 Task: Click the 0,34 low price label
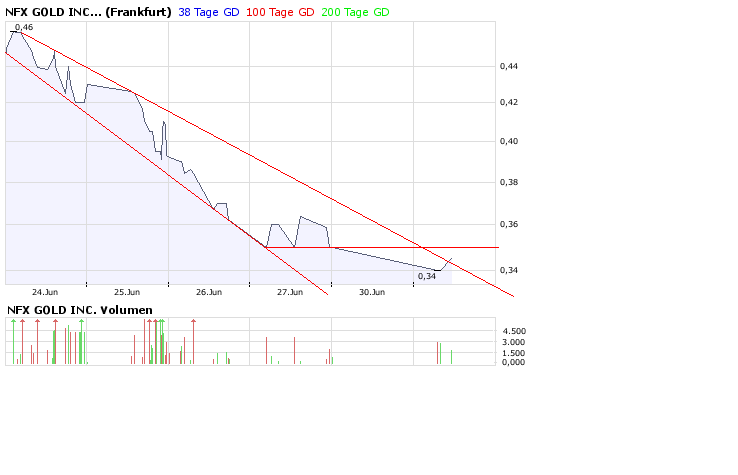tap(427, 275)
